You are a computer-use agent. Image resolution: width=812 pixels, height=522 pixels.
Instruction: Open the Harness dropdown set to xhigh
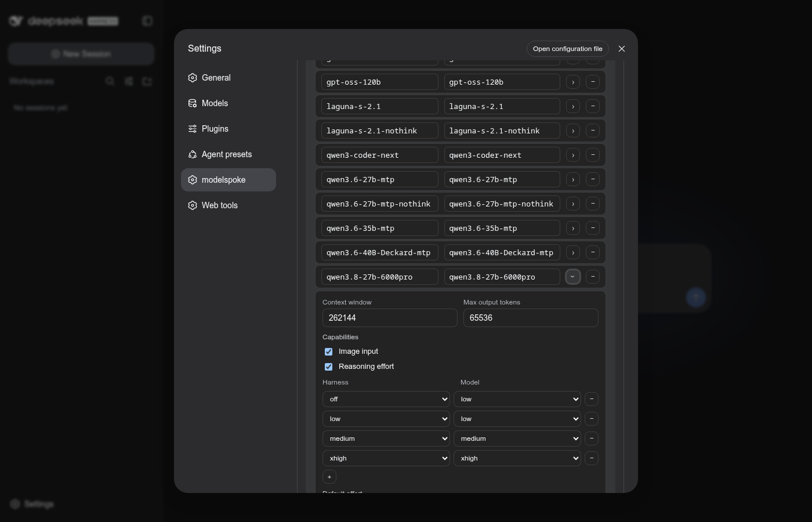click(386, 458)
